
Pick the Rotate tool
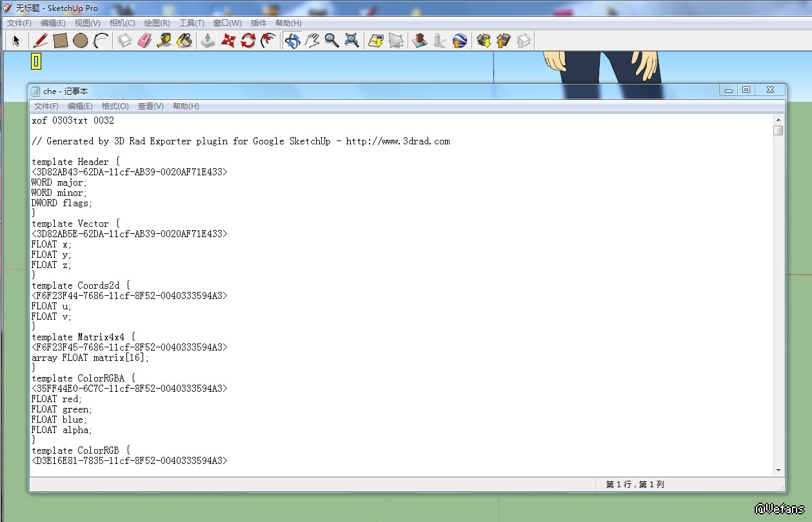point(248,41)
